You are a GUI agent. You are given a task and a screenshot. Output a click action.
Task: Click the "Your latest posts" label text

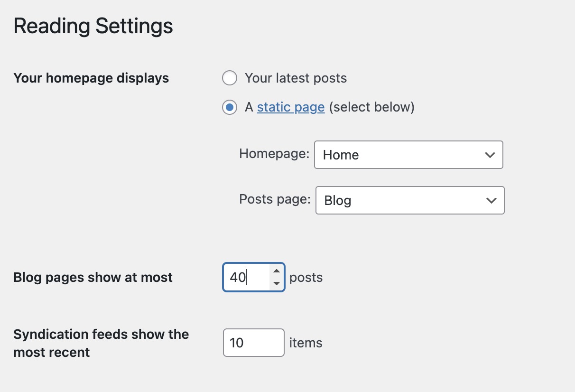(296, 78)
